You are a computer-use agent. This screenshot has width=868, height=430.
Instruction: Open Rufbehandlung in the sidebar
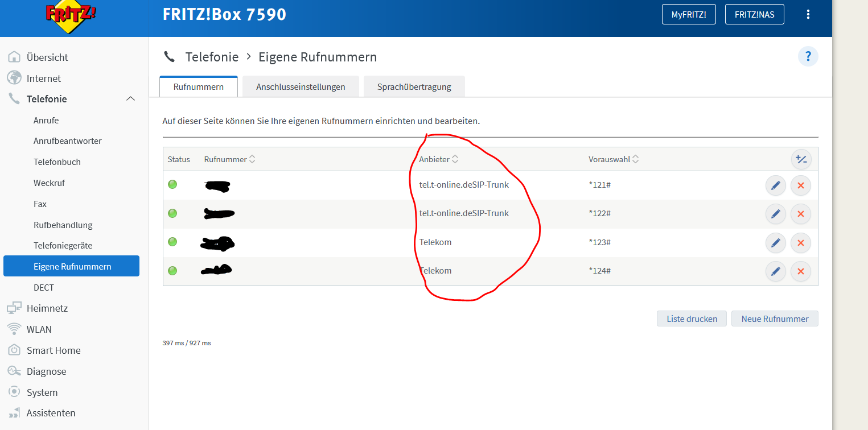(63, 225)
